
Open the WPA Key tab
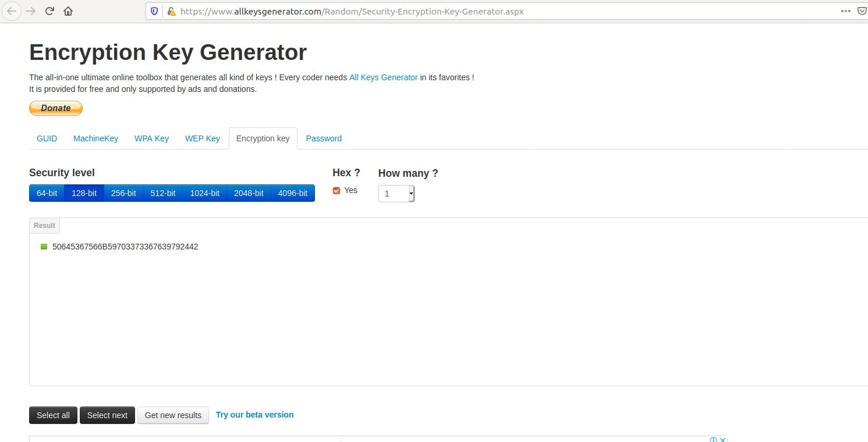coord(151,138)
